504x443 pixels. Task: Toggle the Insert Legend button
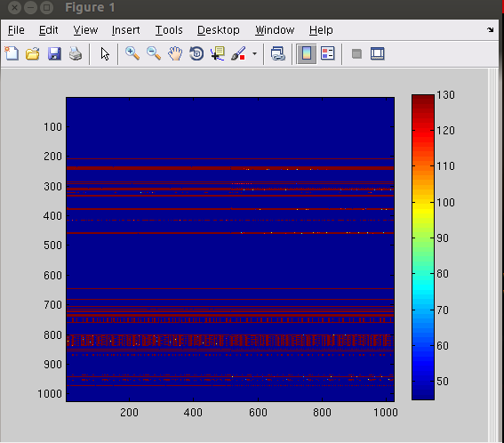(328, 53)
